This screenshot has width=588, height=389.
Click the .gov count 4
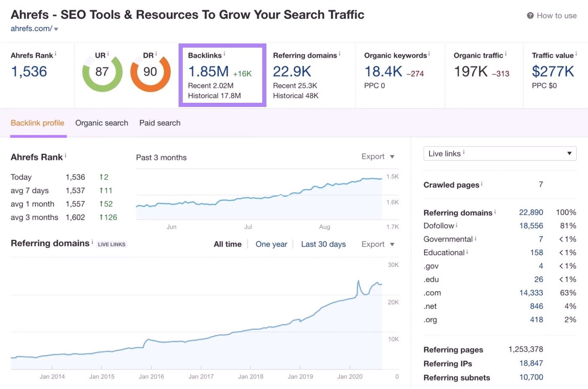[x=541, y=266]
